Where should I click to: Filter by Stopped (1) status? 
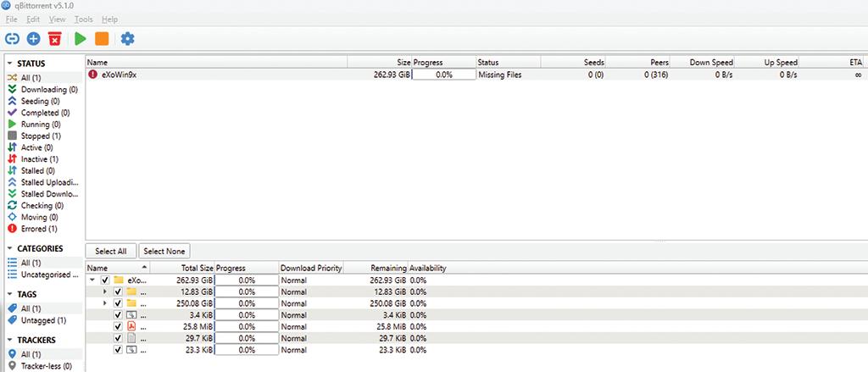pos(44,136)
